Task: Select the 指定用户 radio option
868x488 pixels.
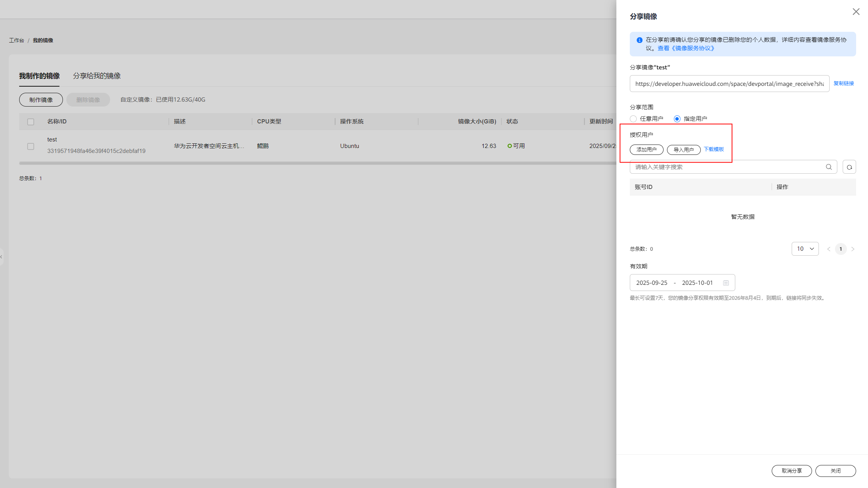Action: click(x=677, y=119)
